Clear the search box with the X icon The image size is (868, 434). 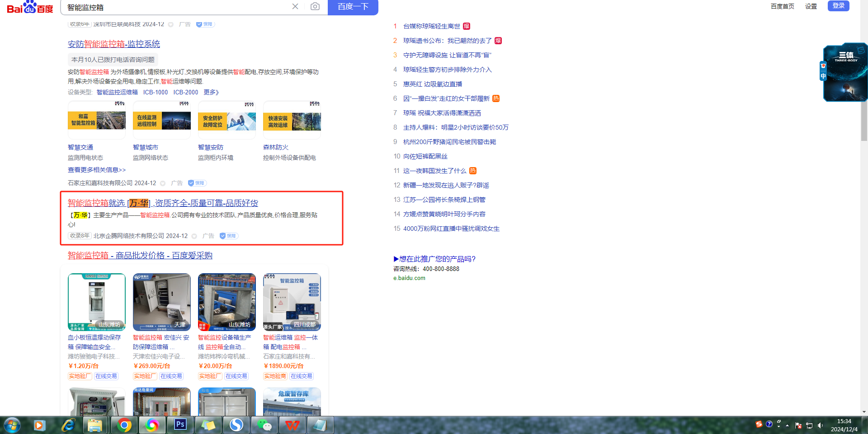coord(295,6)
